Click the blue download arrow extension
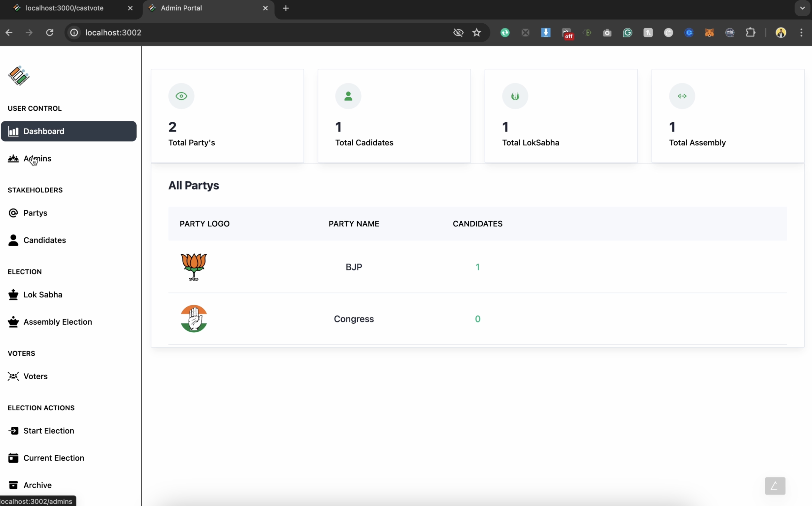 point(545,32)
